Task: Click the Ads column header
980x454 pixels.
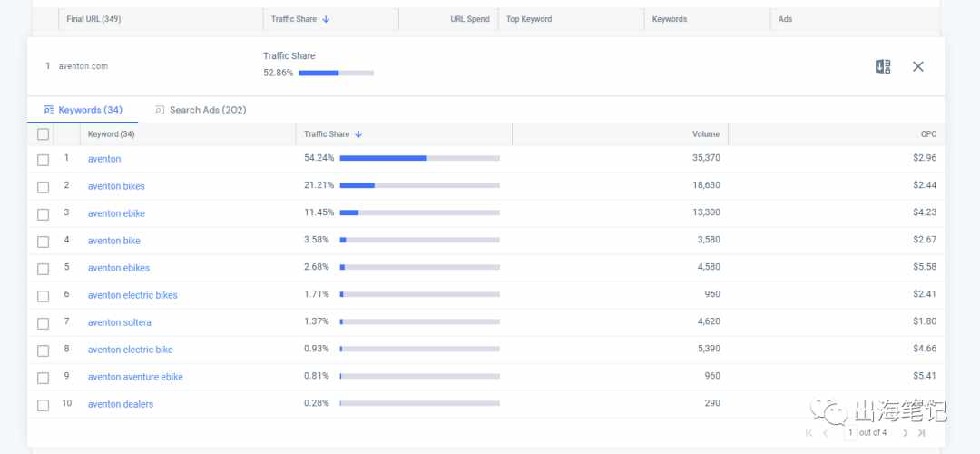Action: pos(785,19)
